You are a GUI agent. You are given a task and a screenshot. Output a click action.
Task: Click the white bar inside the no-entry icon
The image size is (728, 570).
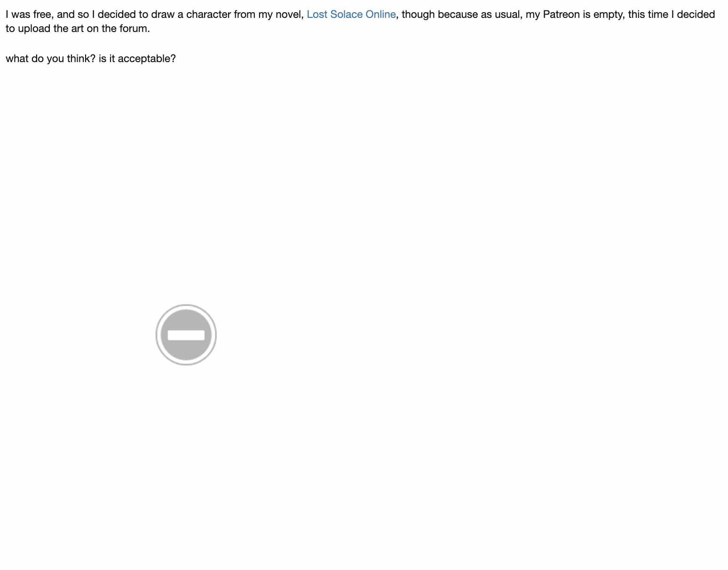186,335
